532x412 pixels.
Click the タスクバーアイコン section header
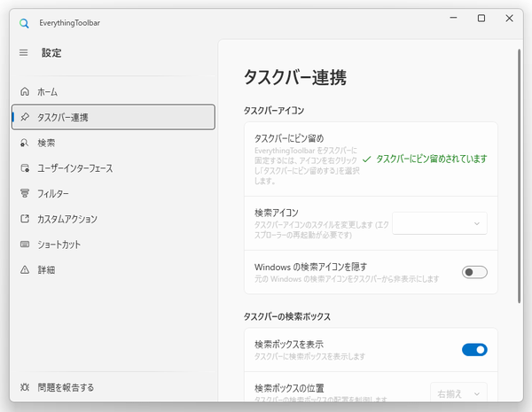click(x=274, y=111)
